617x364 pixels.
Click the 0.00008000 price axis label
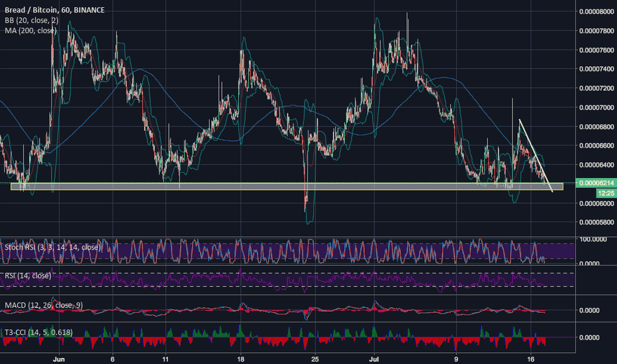click(596, 11)
